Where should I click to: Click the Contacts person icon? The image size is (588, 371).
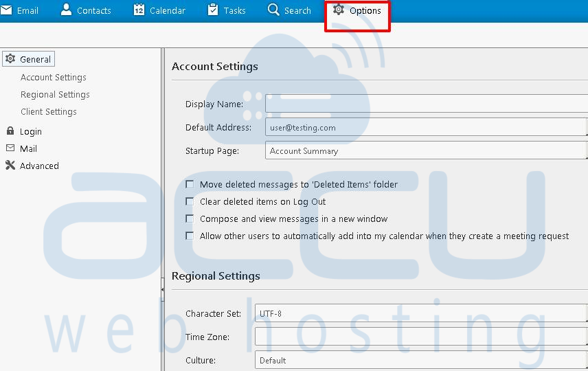point(66,10)
